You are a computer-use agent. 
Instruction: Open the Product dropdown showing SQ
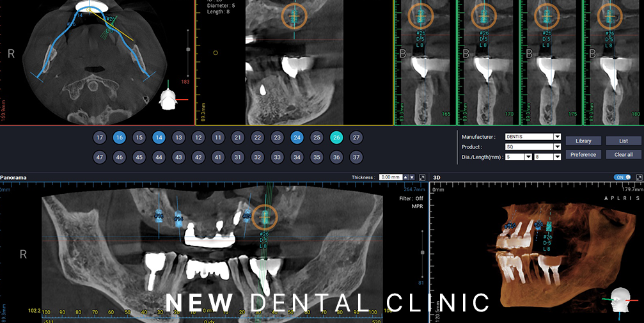[557, 146]
